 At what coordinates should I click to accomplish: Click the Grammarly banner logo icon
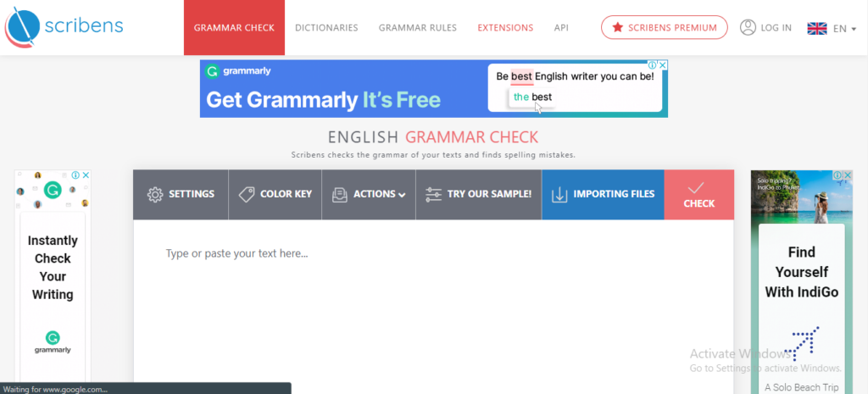click(211, 71)
